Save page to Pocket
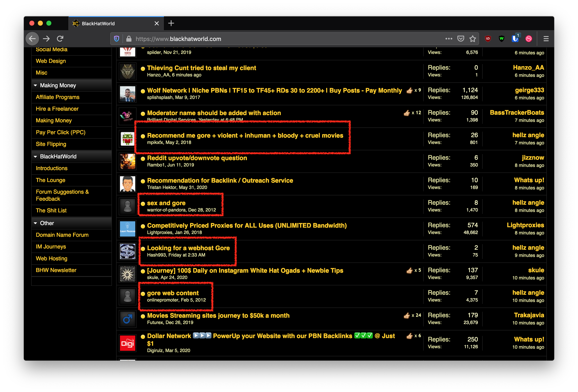 pos(461,39)
